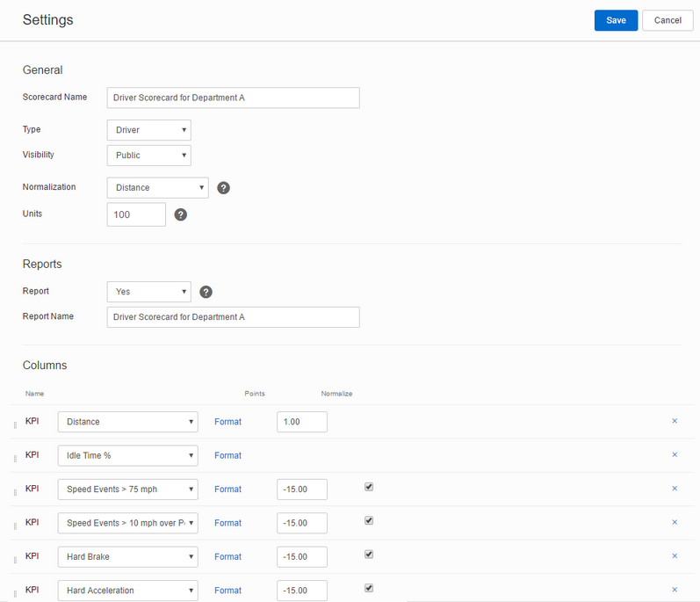Open the Idle Time % KPI dropdown
The height and width of the screenshot is (602, 700).
coord(127,455)
